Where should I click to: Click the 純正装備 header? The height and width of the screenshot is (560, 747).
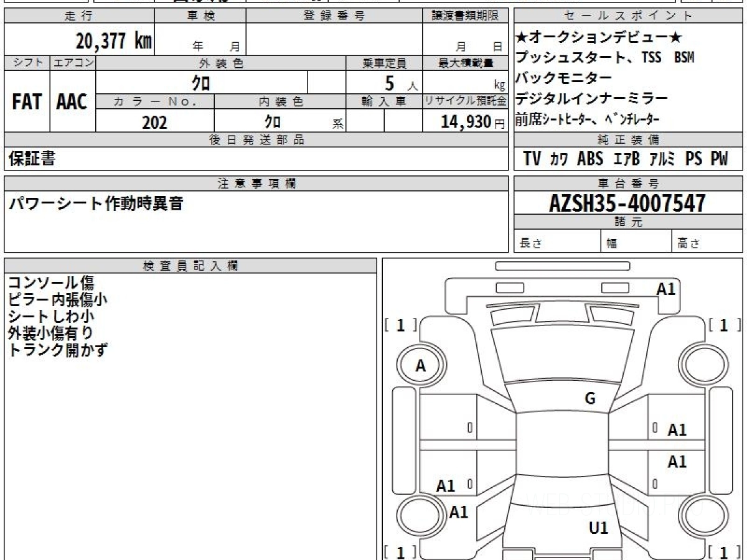629,140
